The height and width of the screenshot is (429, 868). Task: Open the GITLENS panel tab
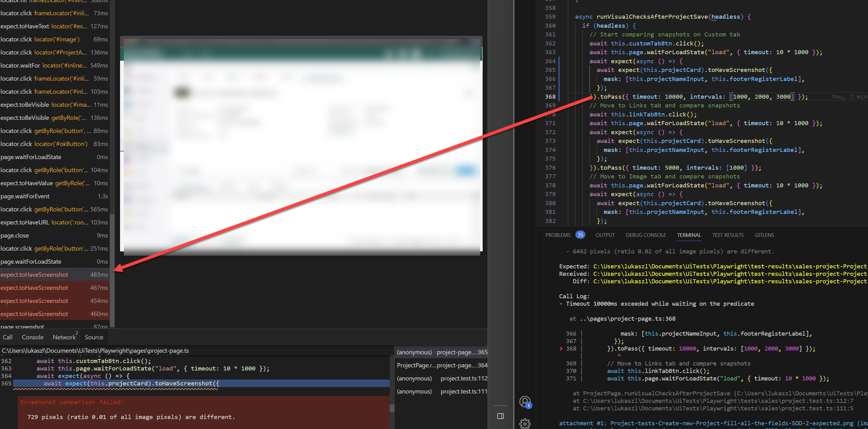[x=764, y=235]
